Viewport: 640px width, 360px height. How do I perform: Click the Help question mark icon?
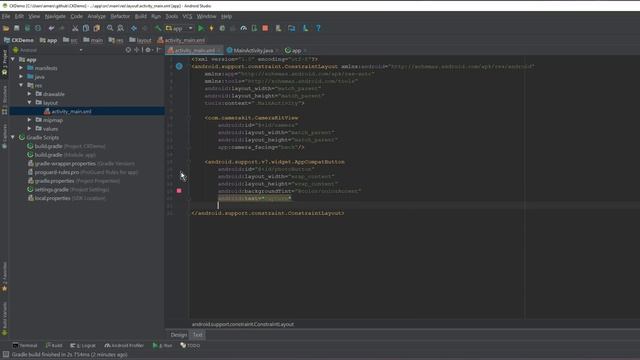coord(318,28)
